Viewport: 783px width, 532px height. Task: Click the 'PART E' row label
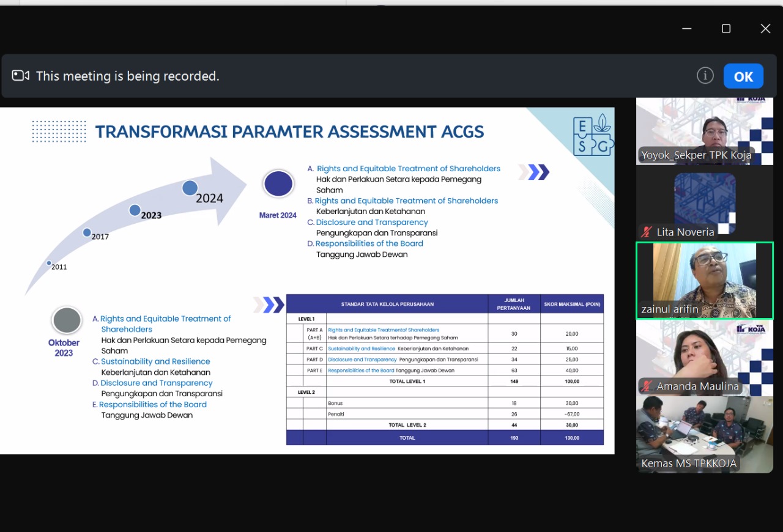point(314,371)
